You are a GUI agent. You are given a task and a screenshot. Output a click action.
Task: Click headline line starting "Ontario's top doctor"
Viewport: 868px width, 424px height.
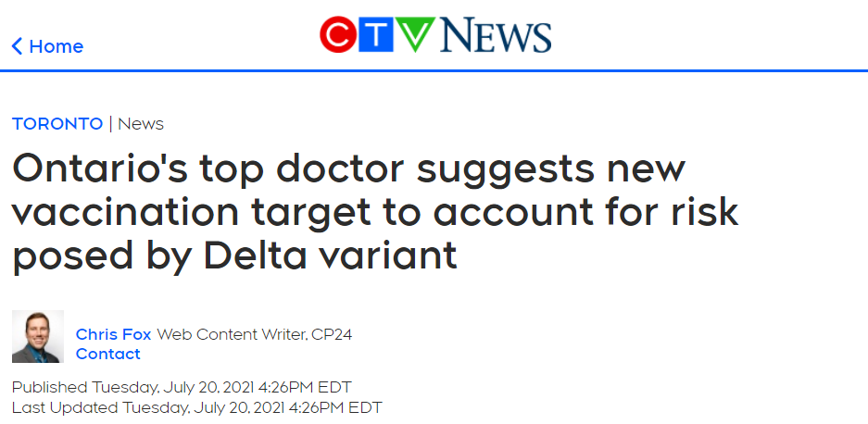[x=348, y=171]
